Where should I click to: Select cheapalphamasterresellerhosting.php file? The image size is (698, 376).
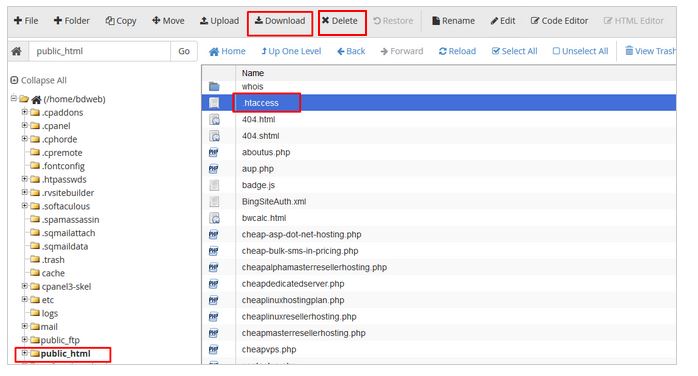[x=314, y=267]
